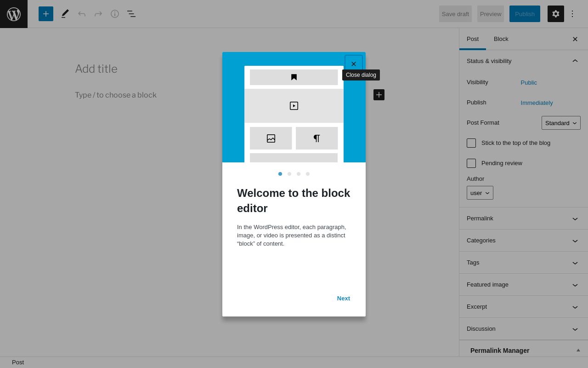Click the video play icon in illustration

[x=294, y=106]
